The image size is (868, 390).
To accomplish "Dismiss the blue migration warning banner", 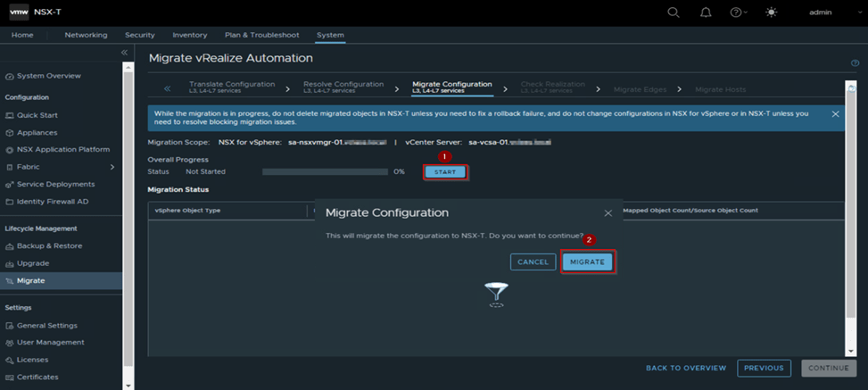I will 835,114.
